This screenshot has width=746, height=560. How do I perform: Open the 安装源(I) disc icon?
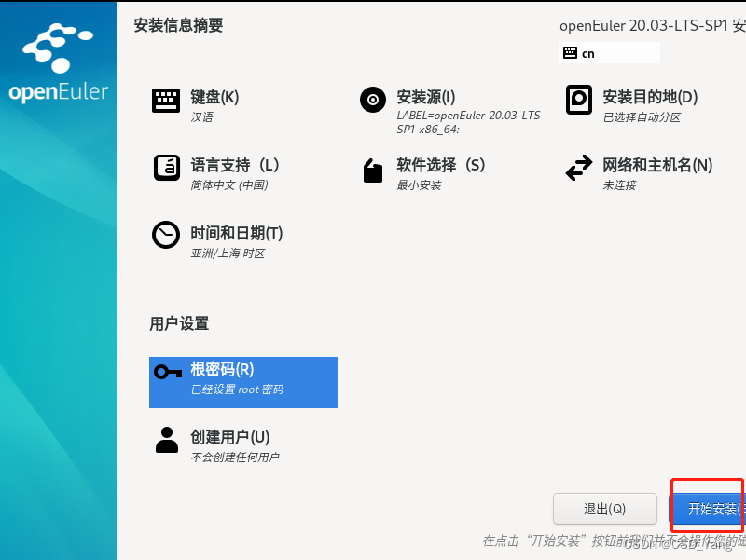[372, 100]
